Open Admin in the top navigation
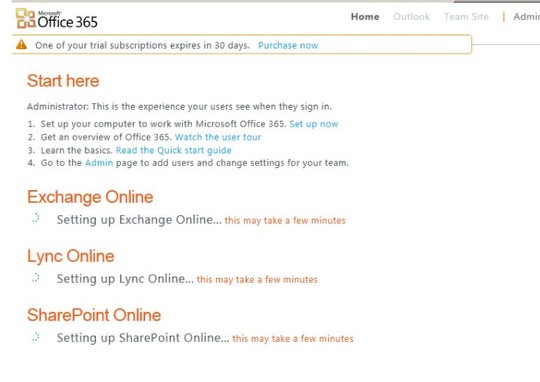The width and height of the screenshot is (540, 382). coord(527,17)
